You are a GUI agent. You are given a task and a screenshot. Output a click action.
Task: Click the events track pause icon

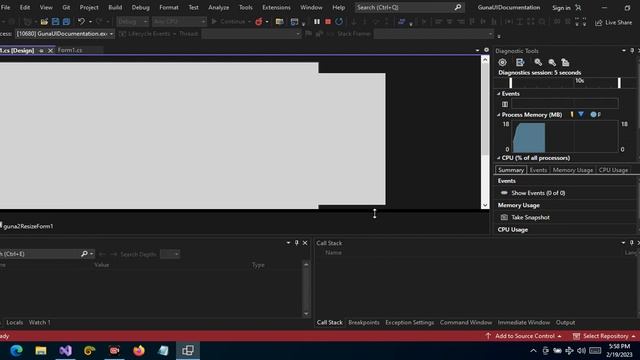(x=505, y=104)
